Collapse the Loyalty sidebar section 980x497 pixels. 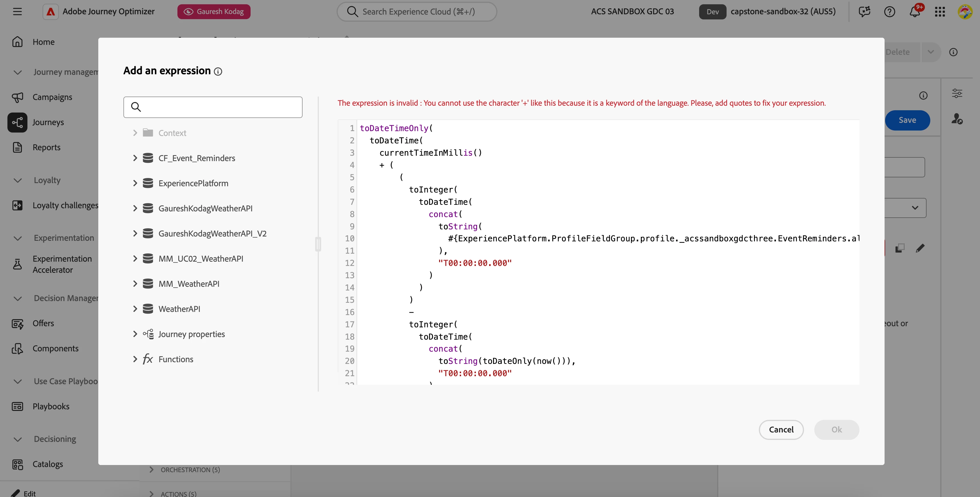click(x=17, y=180)
